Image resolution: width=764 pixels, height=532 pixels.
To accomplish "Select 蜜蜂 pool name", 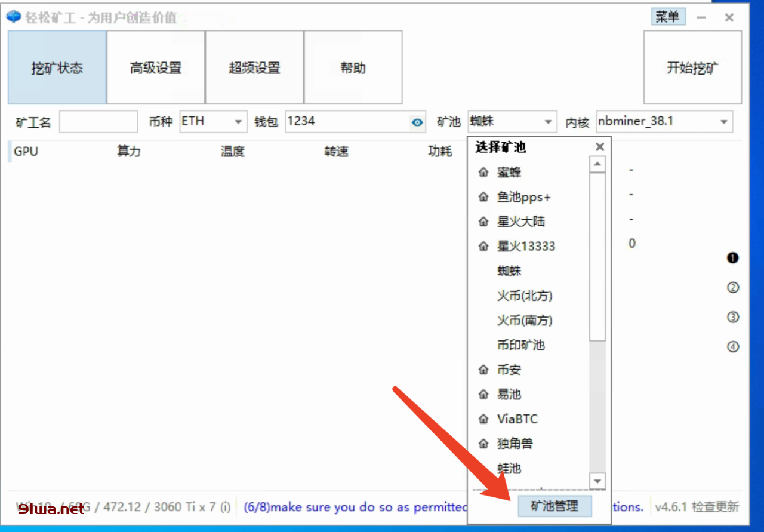I will click(x=509, y=173).
